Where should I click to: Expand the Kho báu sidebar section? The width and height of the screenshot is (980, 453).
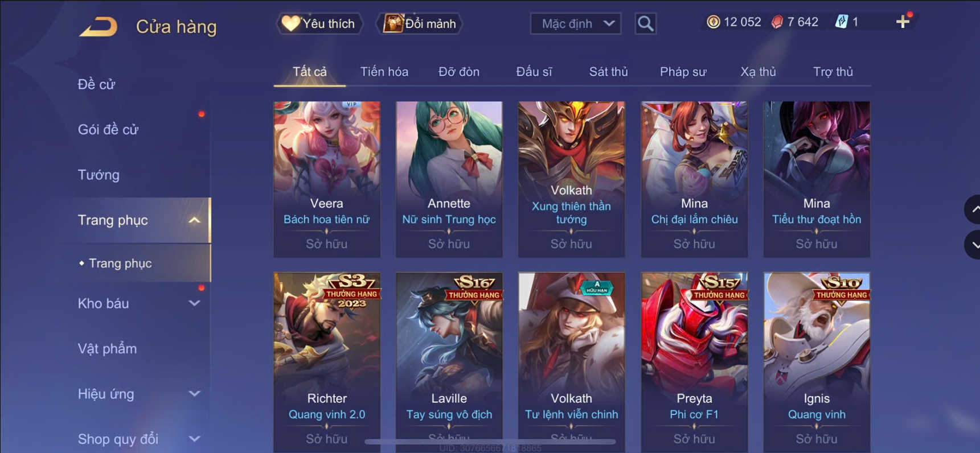tap(194, 303)
